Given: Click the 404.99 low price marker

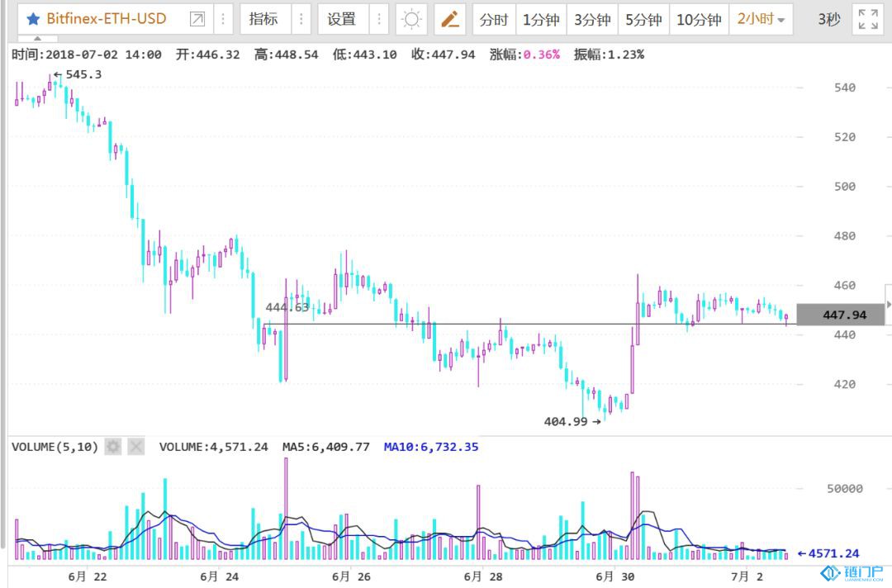Looking at the screenshot, I should (x=572, y=421).
